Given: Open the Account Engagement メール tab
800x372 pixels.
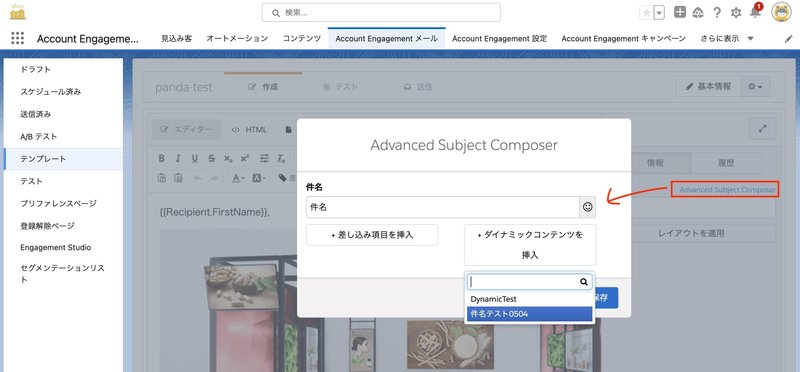Looking at the screenshot, I should point(386,38).
